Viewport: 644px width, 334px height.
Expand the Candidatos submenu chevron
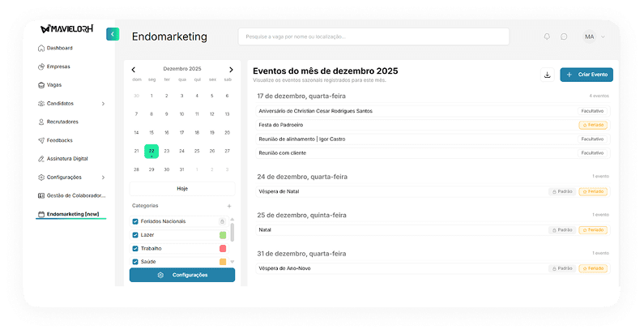tap(103, 104)
